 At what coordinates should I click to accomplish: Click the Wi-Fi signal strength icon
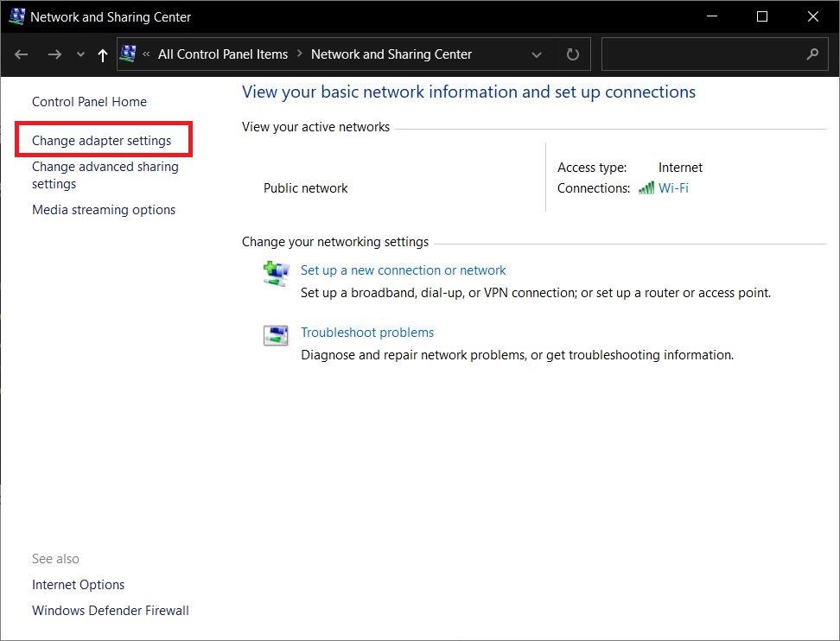tap(646, 188)
